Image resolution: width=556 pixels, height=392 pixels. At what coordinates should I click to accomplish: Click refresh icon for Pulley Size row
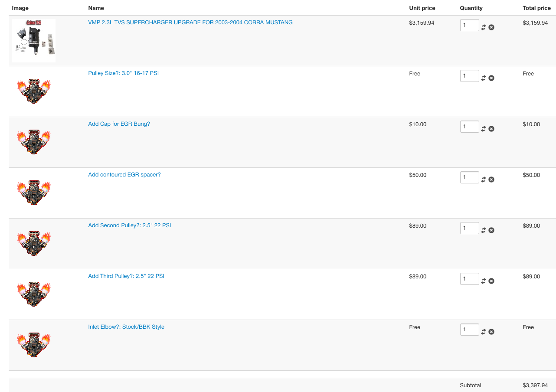click(x=484, y=78)
